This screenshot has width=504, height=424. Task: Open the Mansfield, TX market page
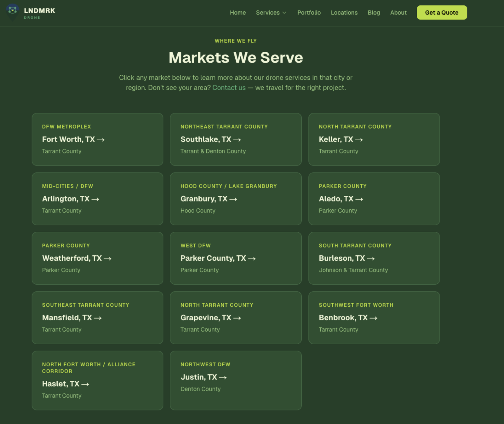(97, 318)
